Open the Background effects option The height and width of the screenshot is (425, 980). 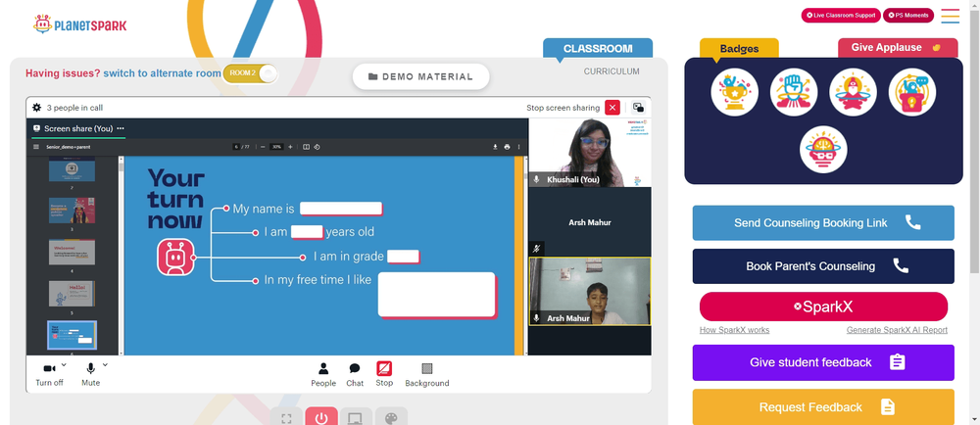click(x=427, y=374)
